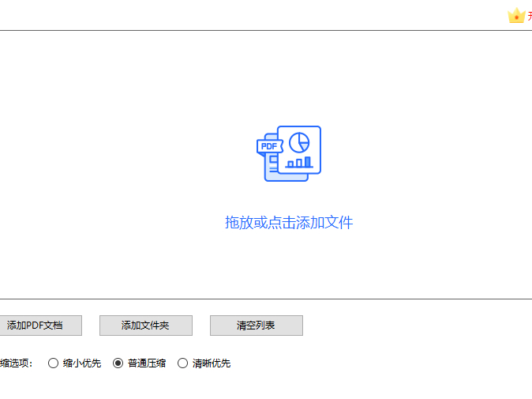Click the 缩小优先 option label text

[x=82, y=363]
